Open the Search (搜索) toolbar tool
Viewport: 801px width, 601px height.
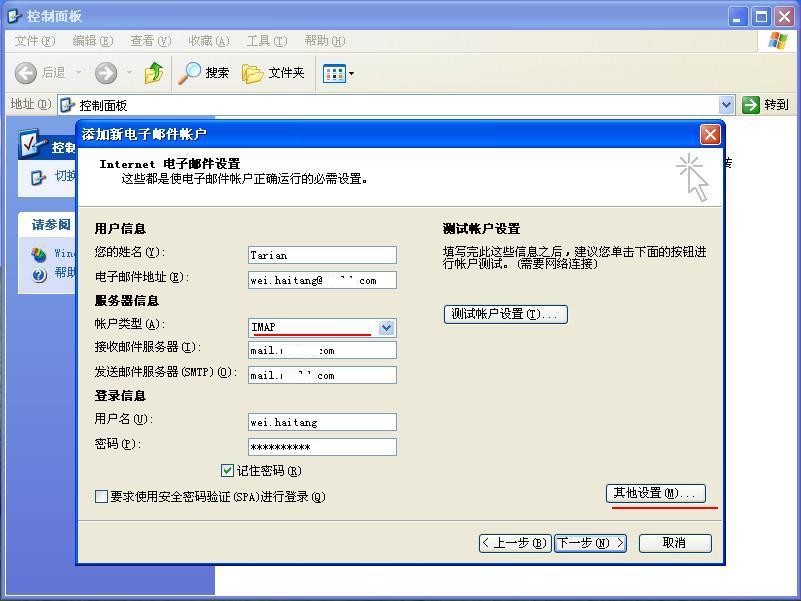pos(204,73)
